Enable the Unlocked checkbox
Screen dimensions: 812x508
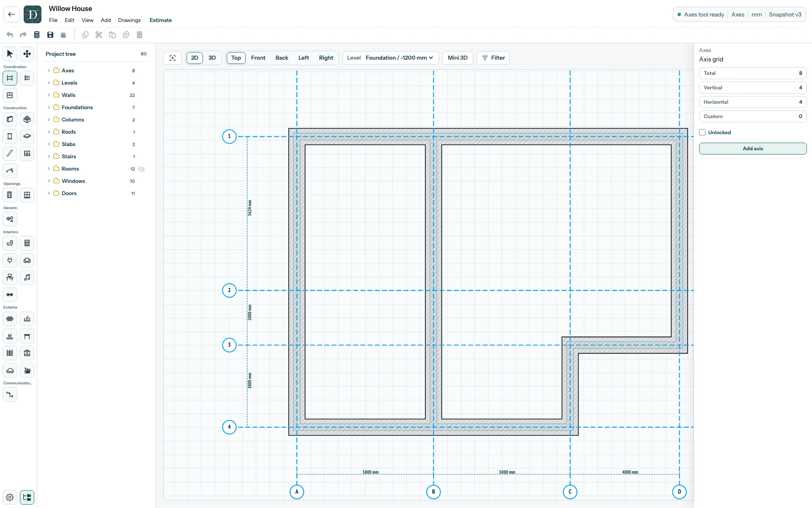coord(702,133)
